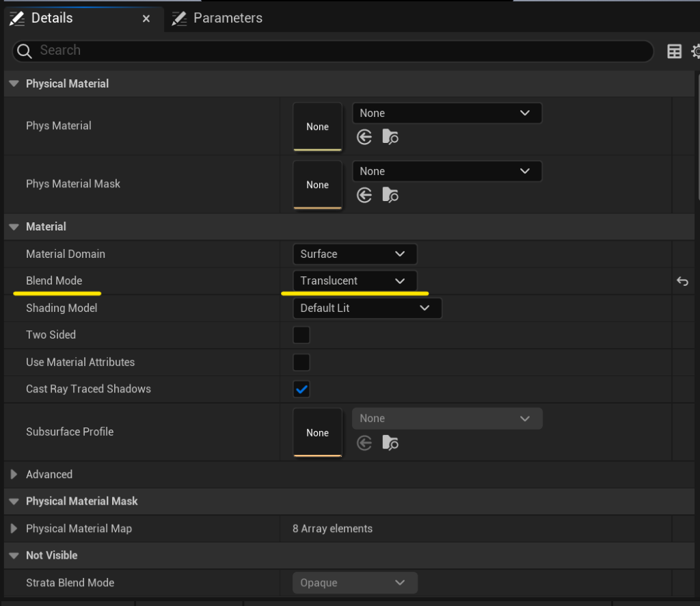Collapse the Physical Material section
The width and height of the screenshot is (700, 606).
[x=14, y=83]
